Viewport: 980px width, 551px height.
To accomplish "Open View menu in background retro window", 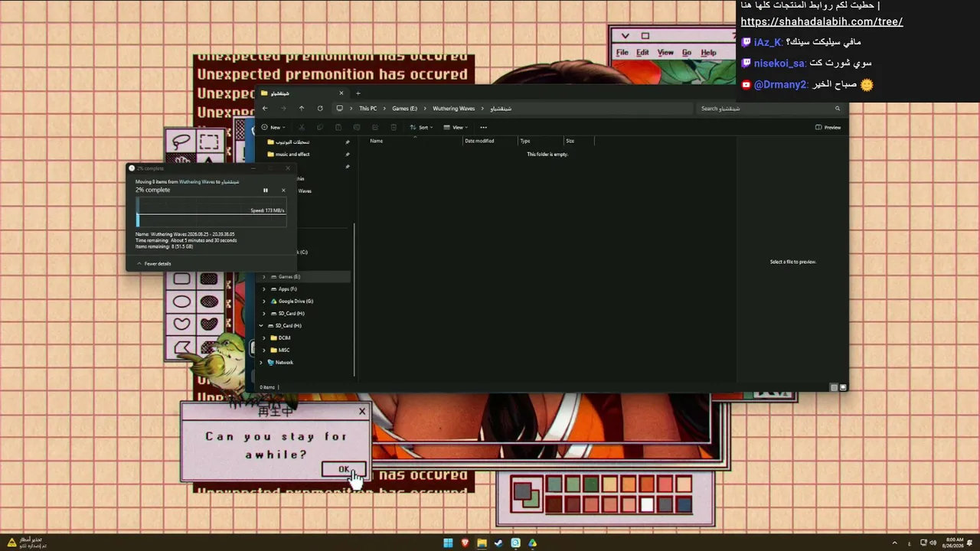I will click(665, 53).
